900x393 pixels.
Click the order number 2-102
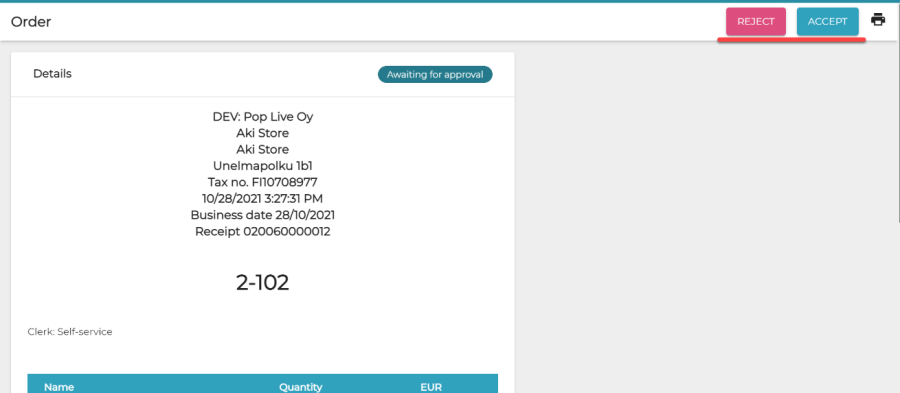click(x=262, y=282)
